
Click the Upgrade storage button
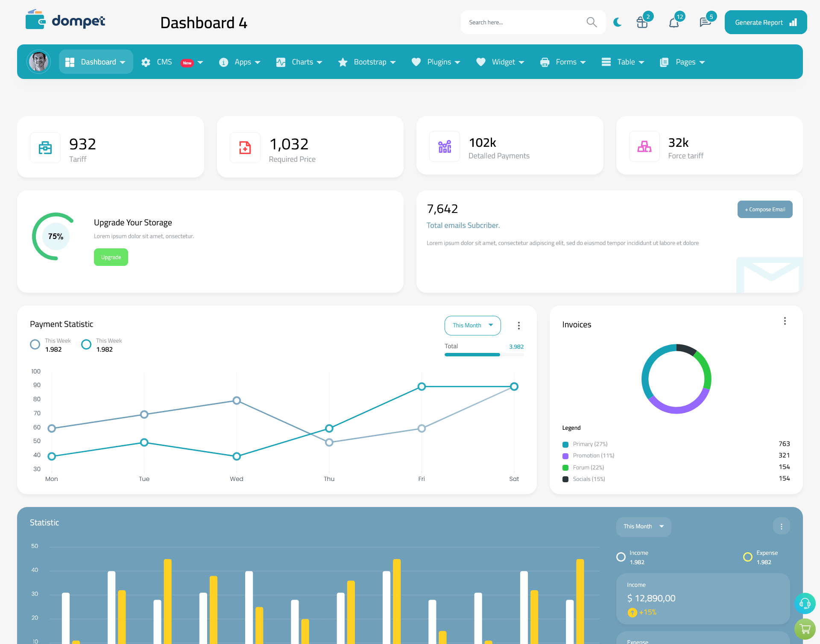[111, 257]
